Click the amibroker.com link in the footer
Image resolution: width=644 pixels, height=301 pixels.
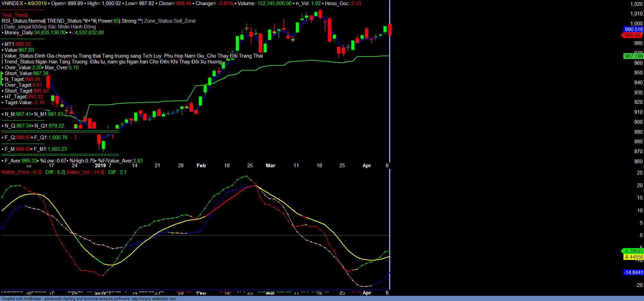(154, 299)
